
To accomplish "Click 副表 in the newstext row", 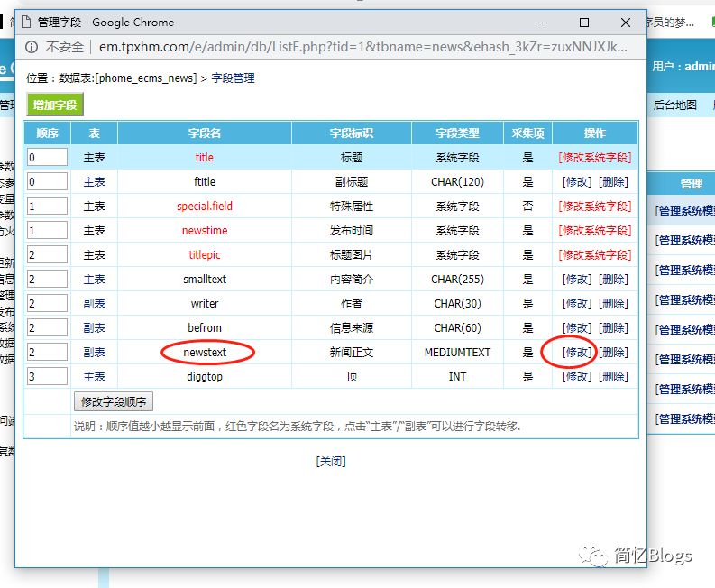I will pos(94,353).
